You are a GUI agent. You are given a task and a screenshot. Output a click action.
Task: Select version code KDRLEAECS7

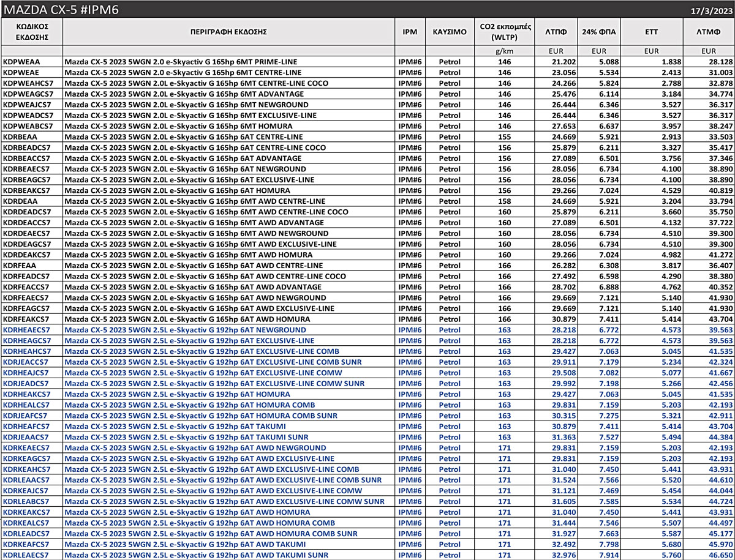pyautogui.click(x=26, y=555)
